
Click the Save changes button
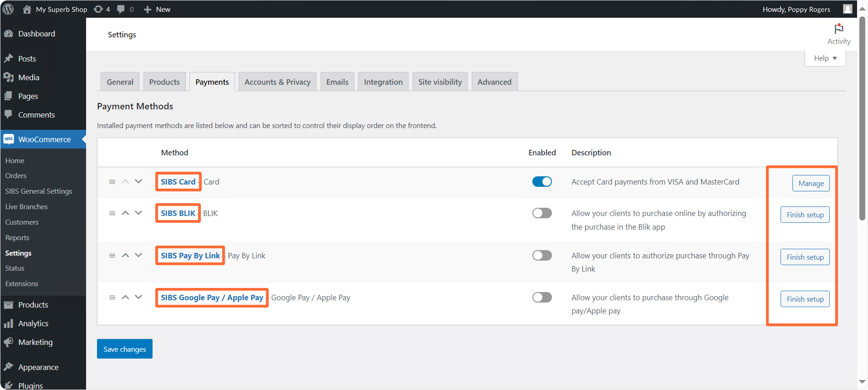tap(124, 349)
